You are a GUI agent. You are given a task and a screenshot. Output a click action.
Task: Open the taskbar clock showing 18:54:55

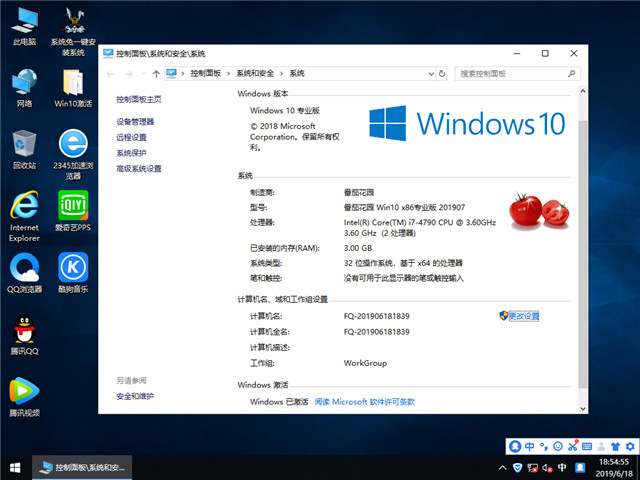pyautogui.click(x=614, y=468)
